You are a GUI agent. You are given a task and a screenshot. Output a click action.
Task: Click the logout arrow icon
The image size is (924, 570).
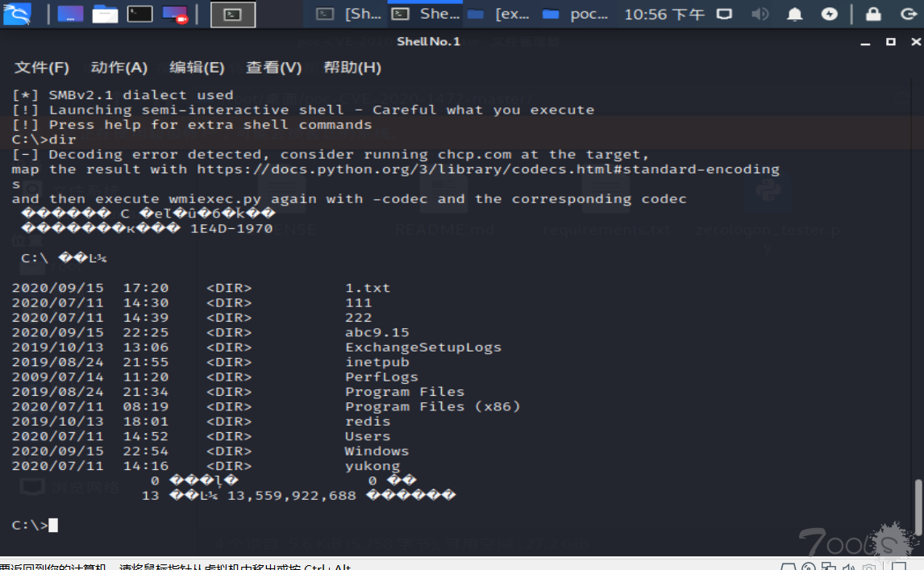pyautogui.click(x=908, y=15)
